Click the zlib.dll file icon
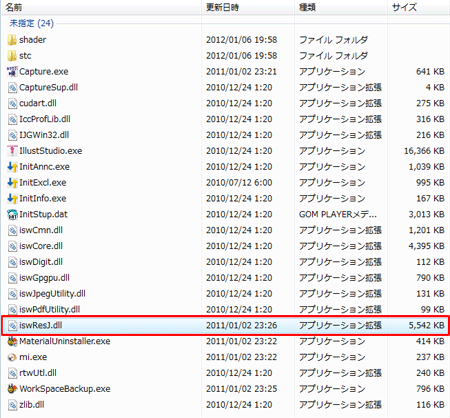450x418 pixels. (12, 405)
